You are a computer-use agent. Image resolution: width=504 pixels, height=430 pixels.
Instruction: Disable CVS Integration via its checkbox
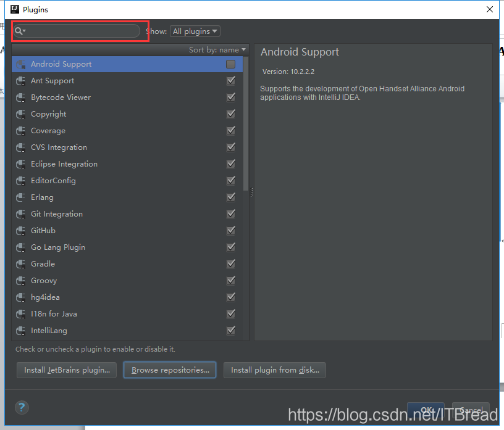pos(231,147)
